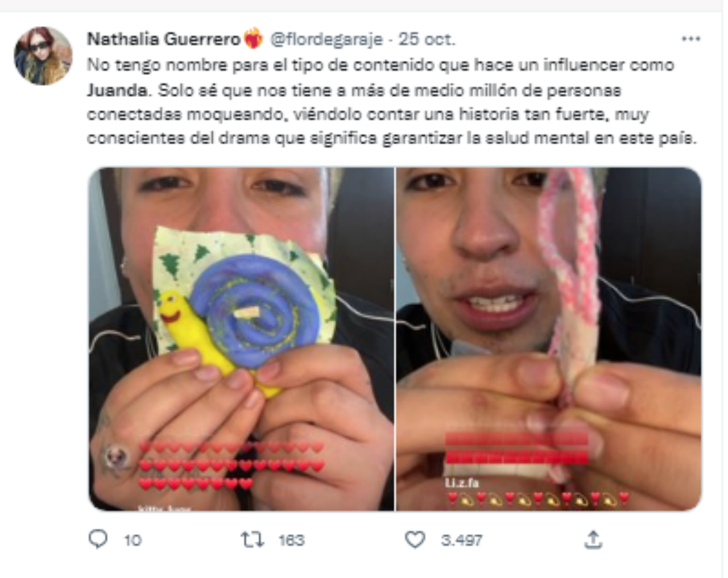The height and width of the screenshot is (578, 728).
Task: Click the li.z.fa username in right image
Action: click(x=461, y=483)
